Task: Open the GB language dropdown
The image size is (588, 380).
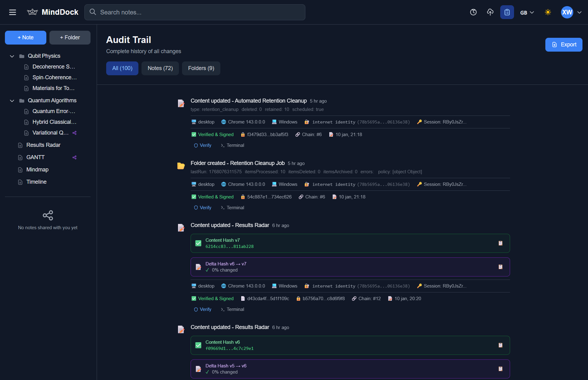Action: tap(527, 12)
